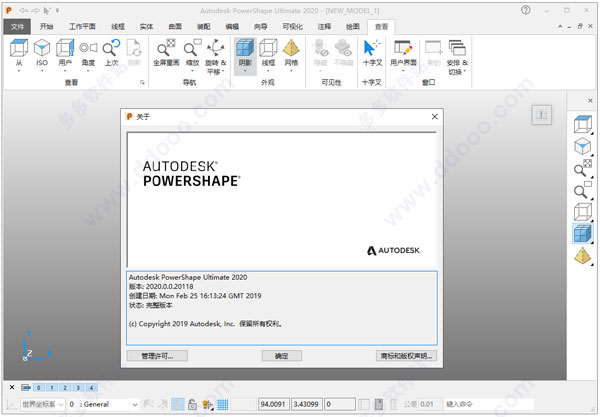Toggle the padlock icon in status bar
The width and height of the screenshot is (600, 417).
[192, 404]
